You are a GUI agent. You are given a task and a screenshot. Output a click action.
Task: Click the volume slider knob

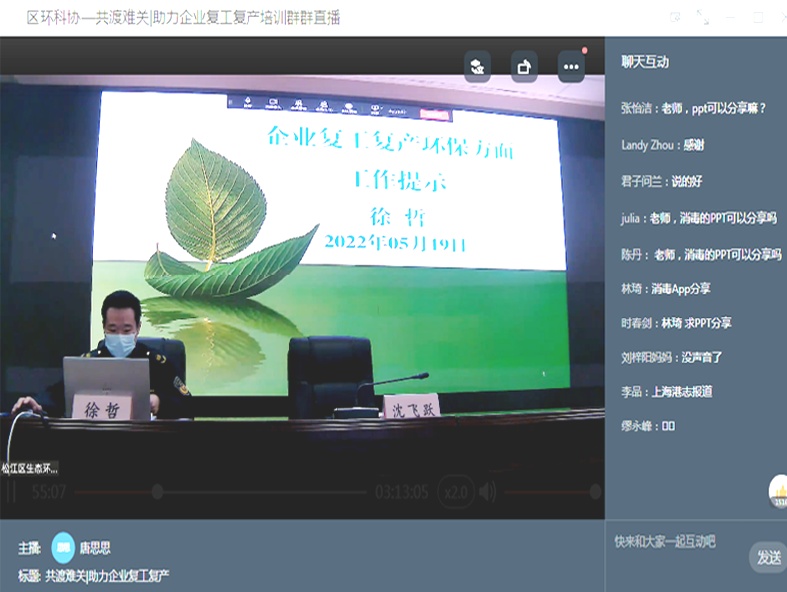tap(595, 492)
